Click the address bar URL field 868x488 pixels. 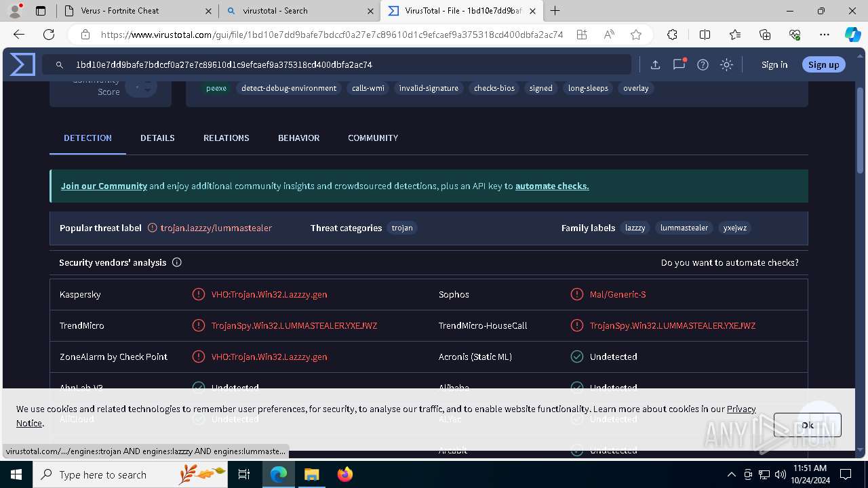point(332,35)
